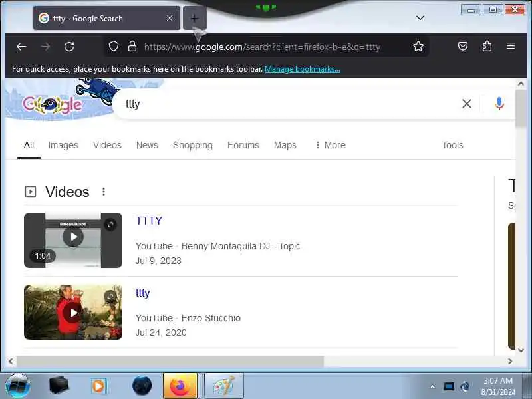Screen dimensions: 532x399
Task: Reload the current page
Action: [x=69, y=47]
